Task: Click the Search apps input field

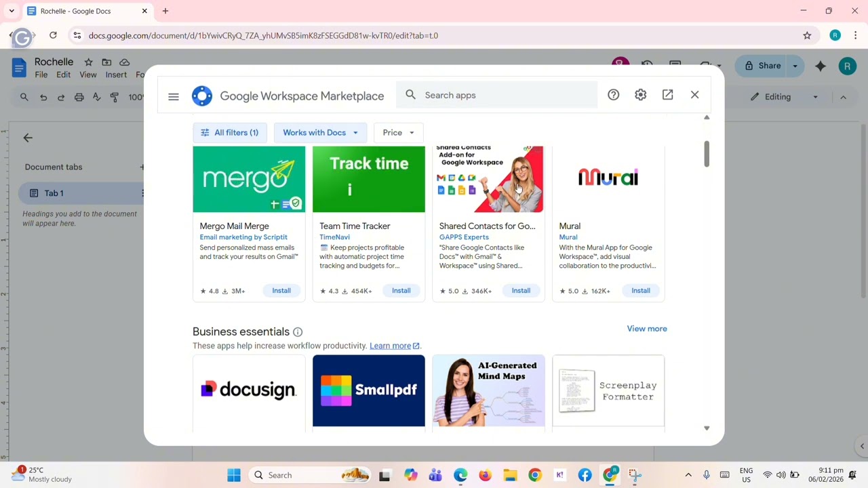Action: (496, 95)
